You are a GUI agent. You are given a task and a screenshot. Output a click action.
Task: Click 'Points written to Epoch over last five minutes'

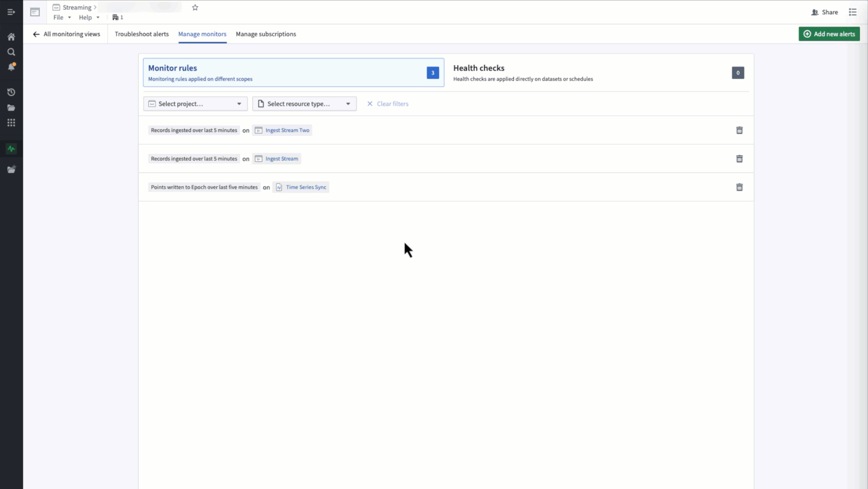[x=204, y=187]
